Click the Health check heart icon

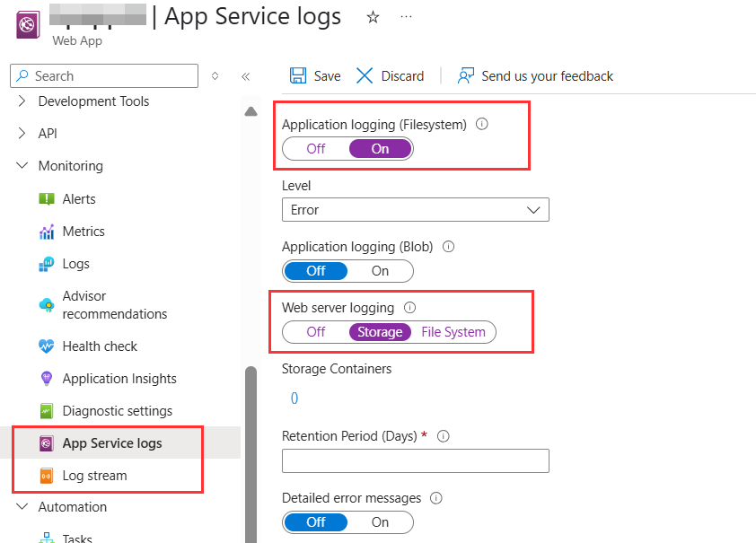click(47, 346)
